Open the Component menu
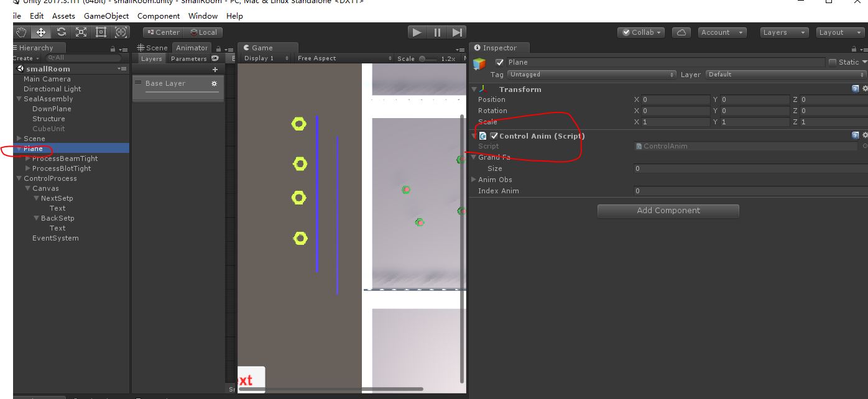Image resolution: width=868 pixels, height=399 pixels. [159, 16]
